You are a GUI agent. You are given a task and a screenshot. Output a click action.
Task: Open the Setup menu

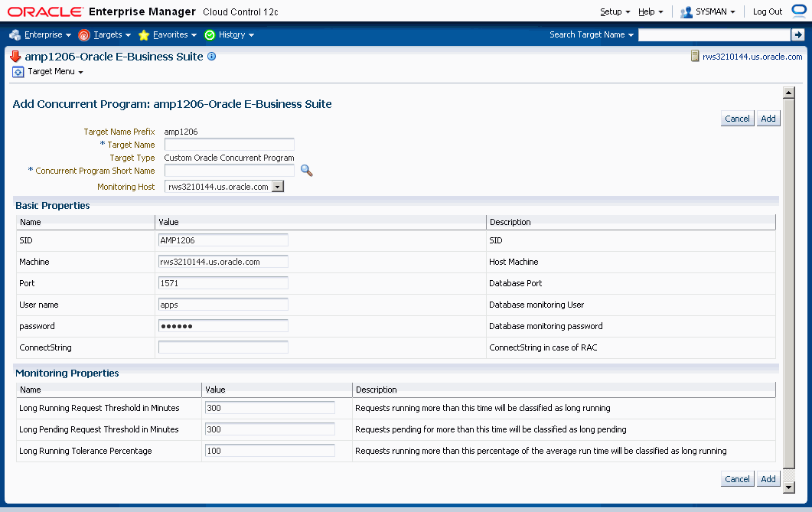coord(615,11)
